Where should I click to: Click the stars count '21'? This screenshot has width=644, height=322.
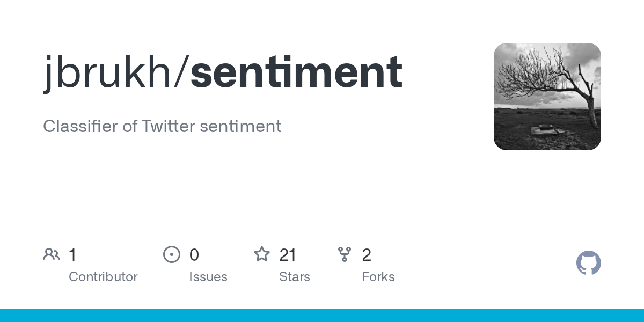point(288,255)
